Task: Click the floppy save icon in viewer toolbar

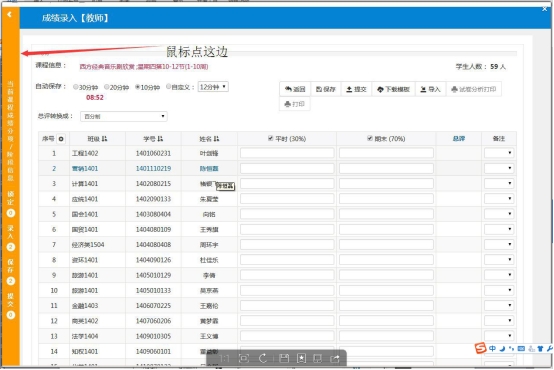Action: [x=284, y=359]
